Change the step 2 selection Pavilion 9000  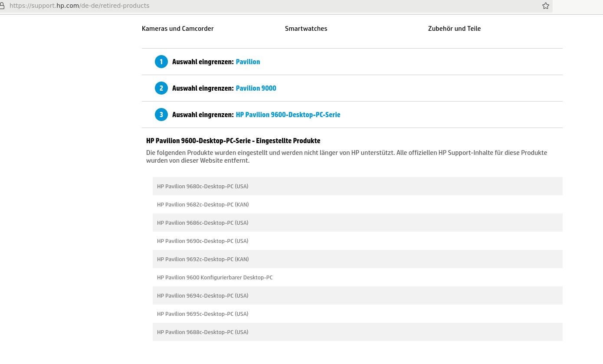(256, 88)
